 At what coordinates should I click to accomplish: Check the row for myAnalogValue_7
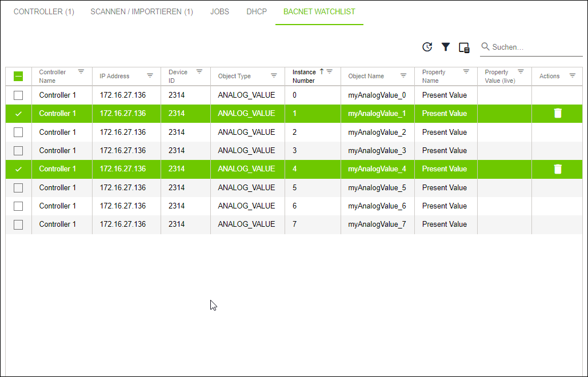tap(18, 224)
